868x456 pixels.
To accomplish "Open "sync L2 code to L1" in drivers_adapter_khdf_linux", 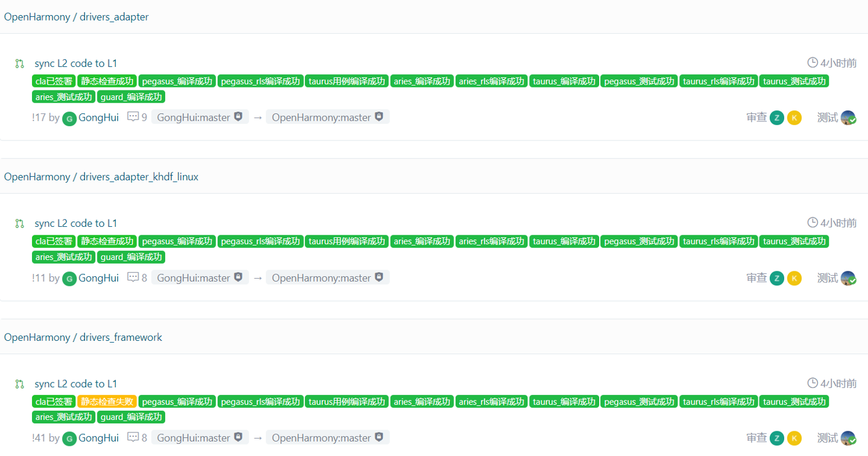I will 76,224.
